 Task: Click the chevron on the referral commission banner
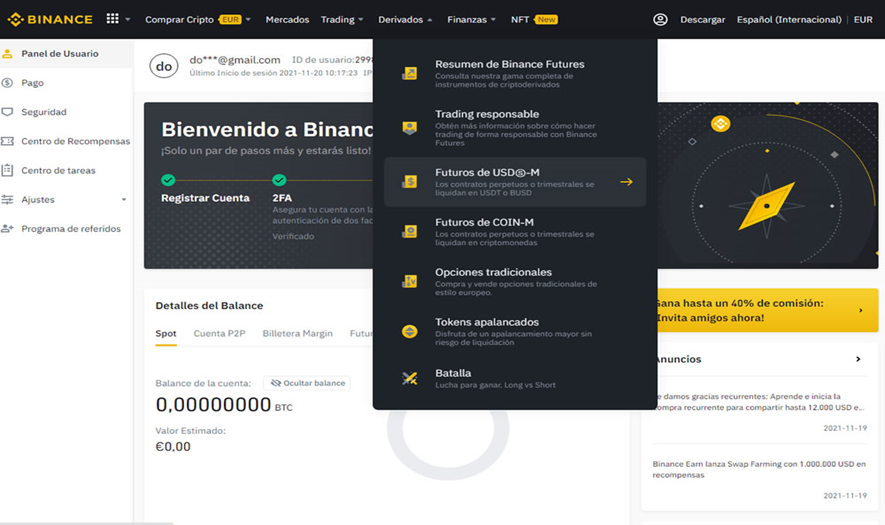(861, 310)
